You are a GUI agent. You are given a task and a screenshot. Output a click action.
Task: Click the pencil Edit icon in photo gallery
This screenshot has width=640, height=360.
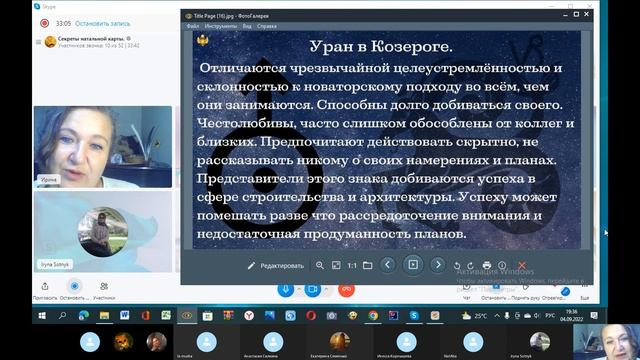[251, 266]
